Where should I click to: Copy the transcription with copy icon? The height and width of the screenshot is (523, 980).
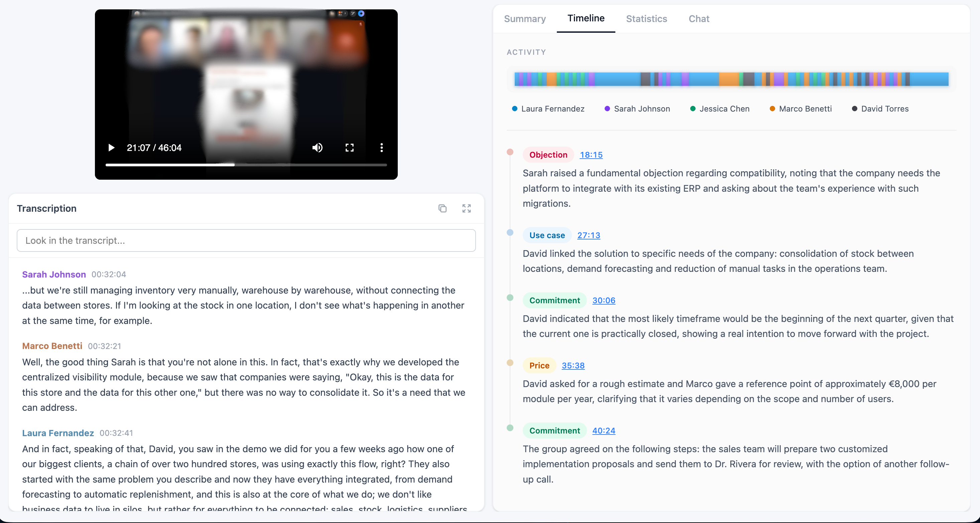tap(442, 208)
